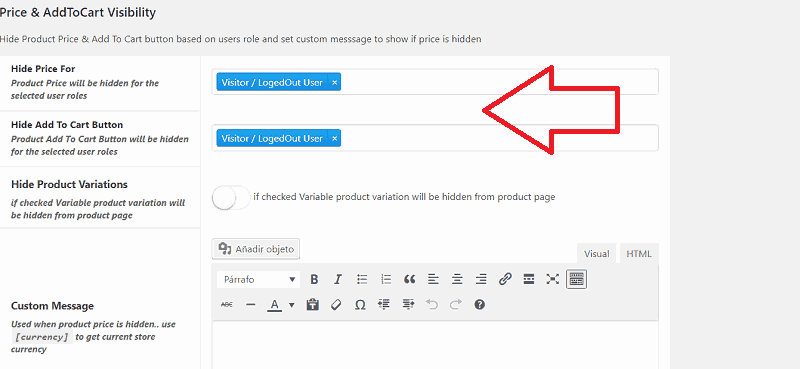
Task: Toggle the toolbar kitchen sink button
Action: [577, 279]
